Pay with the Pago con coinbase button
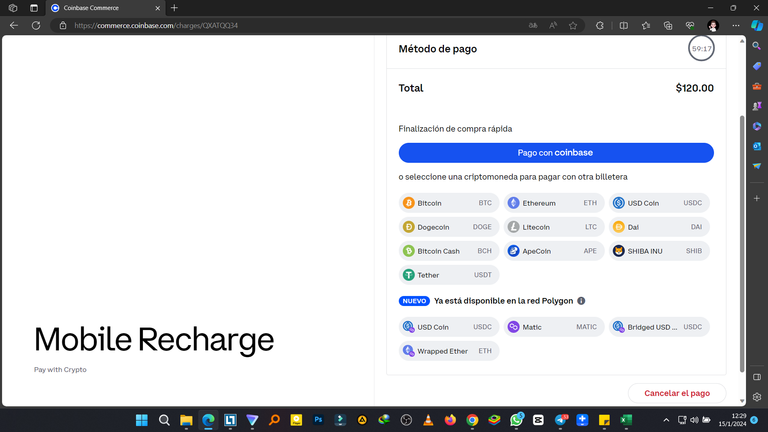 click(x=556, y=153)
